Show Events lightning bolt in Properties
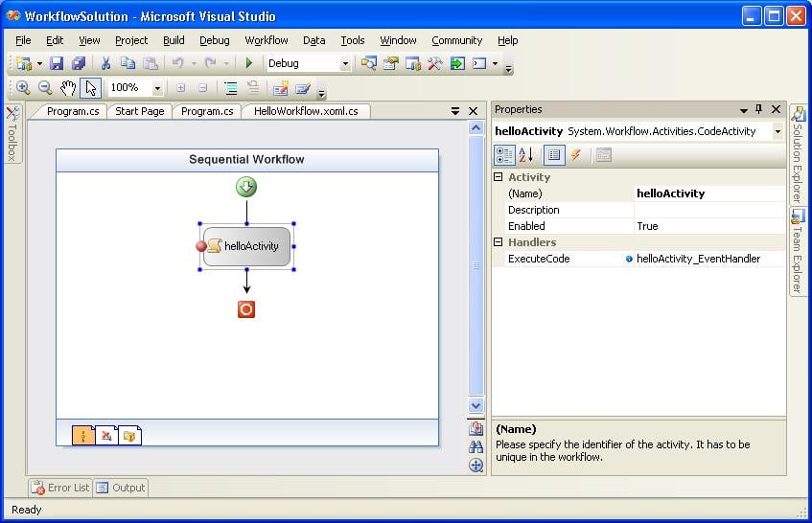The width and height of the screenshot is (812, 523). 576,154
